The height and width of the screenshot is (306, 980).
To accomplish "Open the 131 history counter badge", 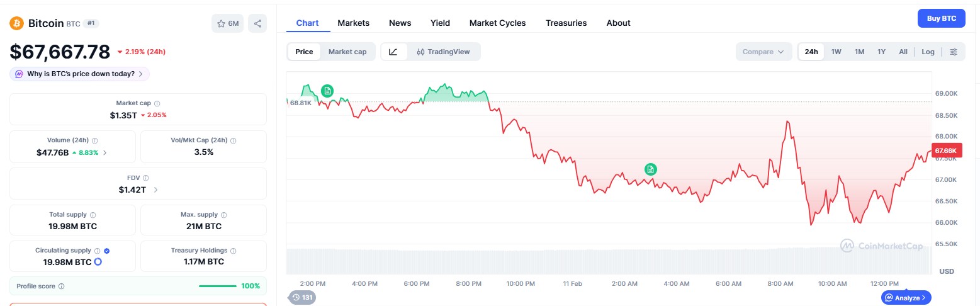I will [302, 297].
